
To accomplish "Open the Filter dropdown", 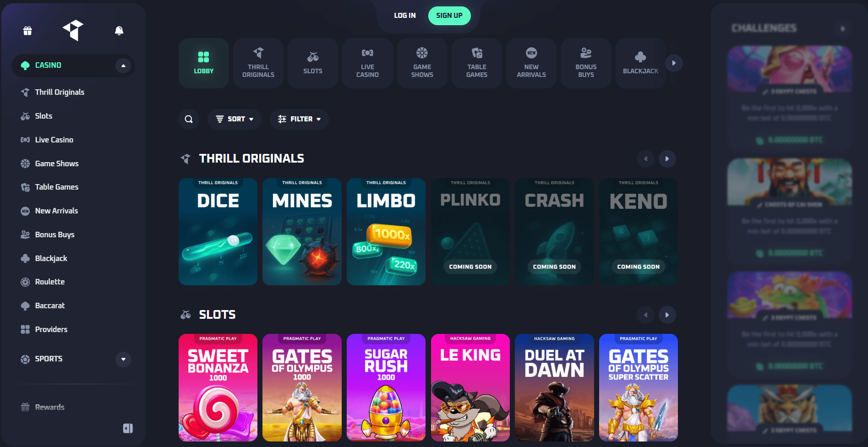I will (299, 119).
